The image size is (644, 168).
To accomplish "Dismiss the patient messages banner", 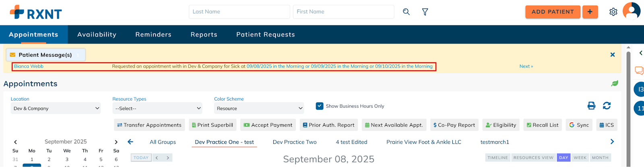I will point(613,55).
